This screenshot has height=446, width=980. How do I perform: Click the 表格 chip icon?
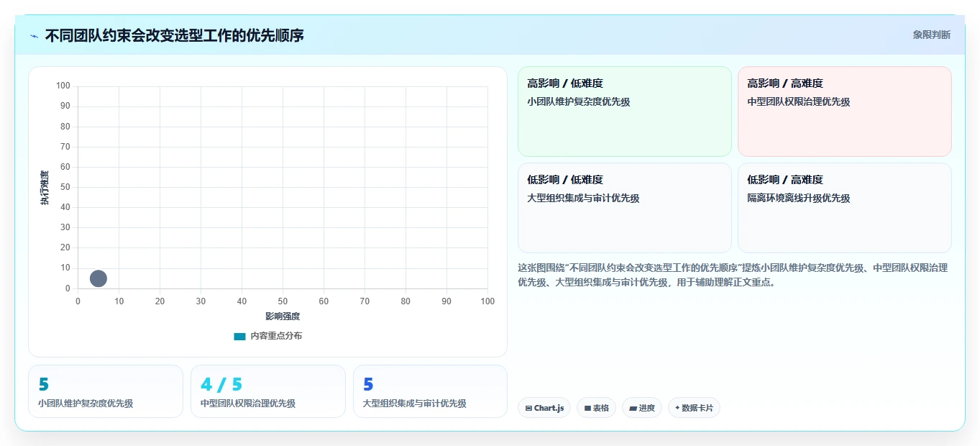pos(587,408)
